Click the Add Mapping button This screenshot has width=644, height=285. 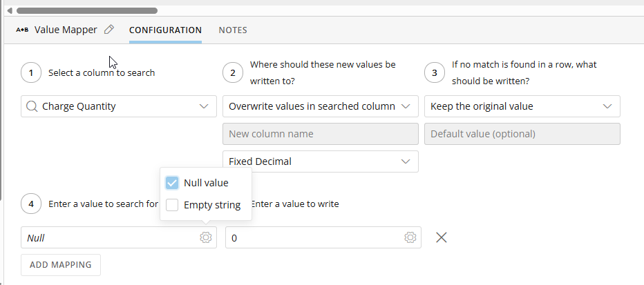(x=61, y=265)
